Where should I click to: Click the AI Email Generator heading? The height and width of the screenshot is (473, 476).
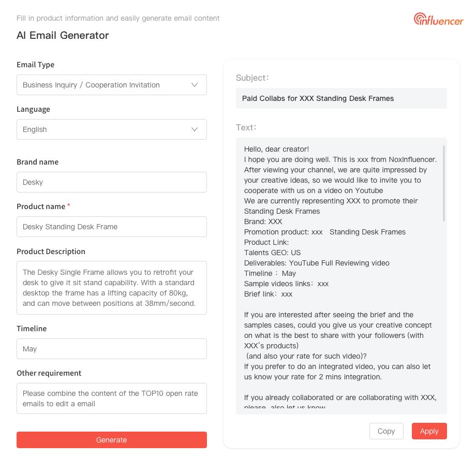(x=63, y=35)
